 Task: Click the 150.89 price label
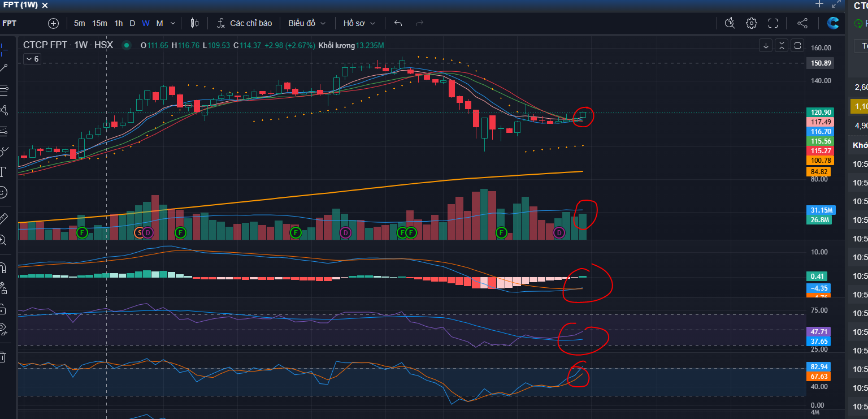(821, 63)
